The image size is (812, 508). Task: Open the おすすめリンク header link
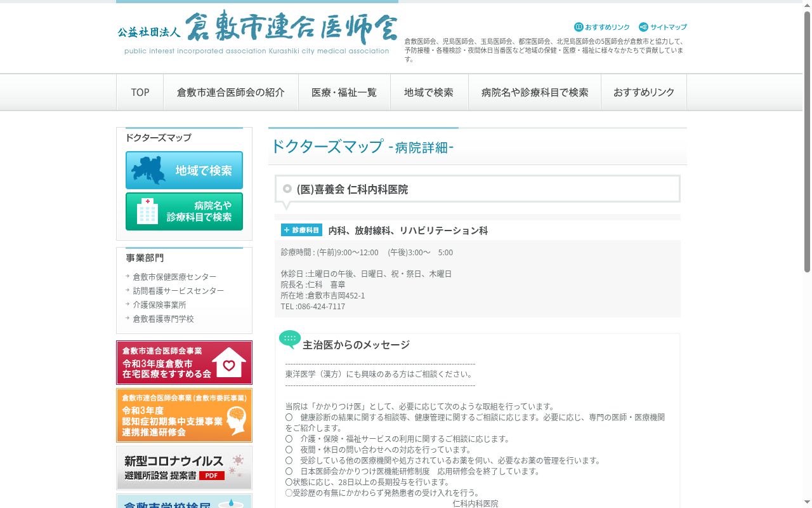602,27
